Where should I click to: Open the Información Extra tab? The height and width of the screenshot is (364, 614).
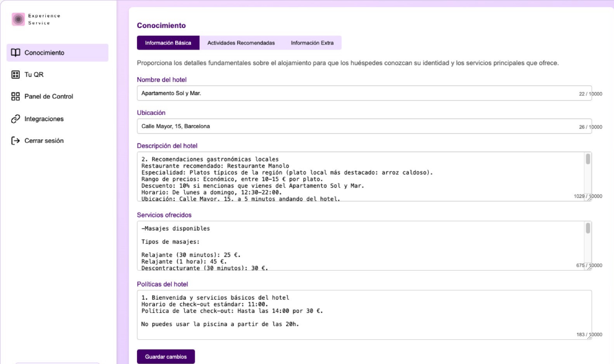pyautogui.click(x=312, y=43)
